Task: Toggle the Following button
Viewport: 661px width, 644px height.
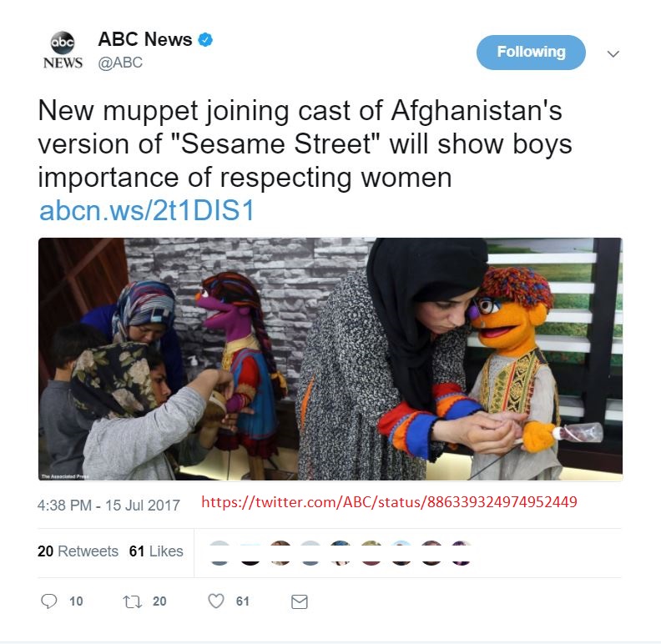Action: (x=531, y=53)
